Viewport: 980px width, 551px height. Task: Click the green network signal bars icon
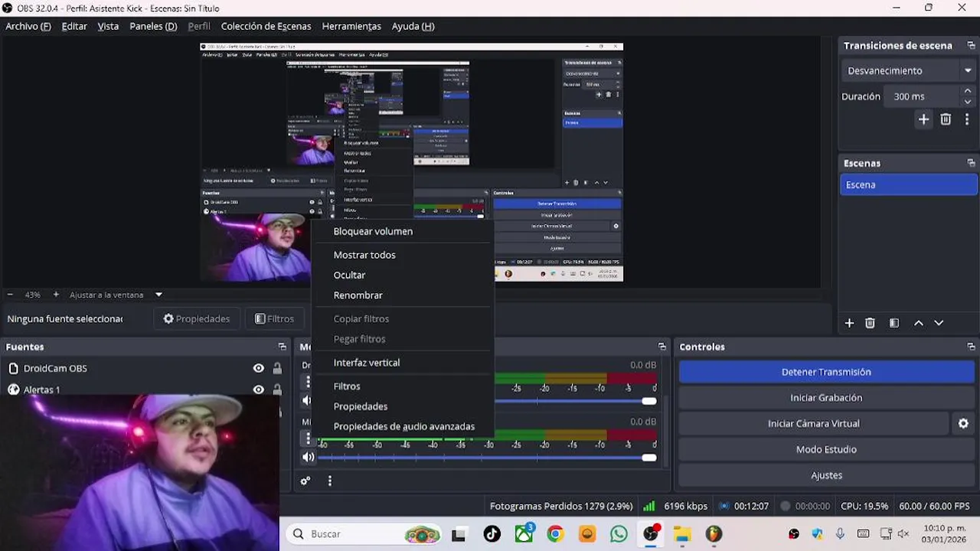coord(649,506)
